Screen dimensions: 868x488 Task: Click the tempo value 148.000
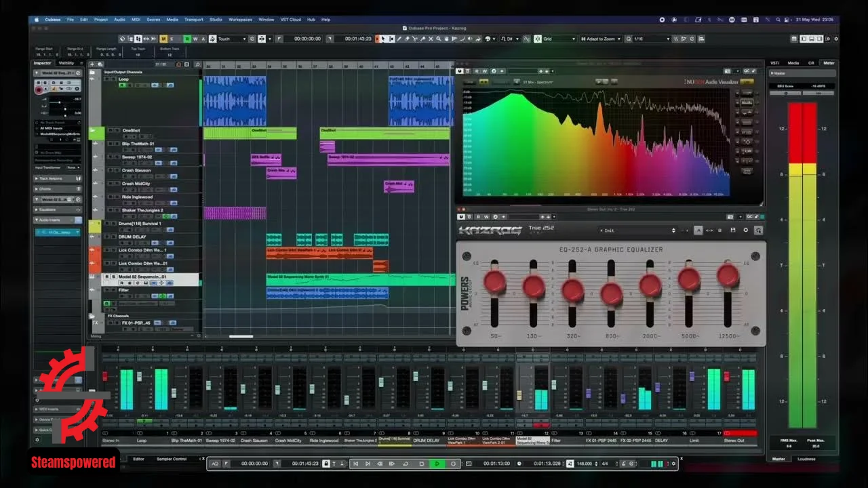tap(585, 464)
